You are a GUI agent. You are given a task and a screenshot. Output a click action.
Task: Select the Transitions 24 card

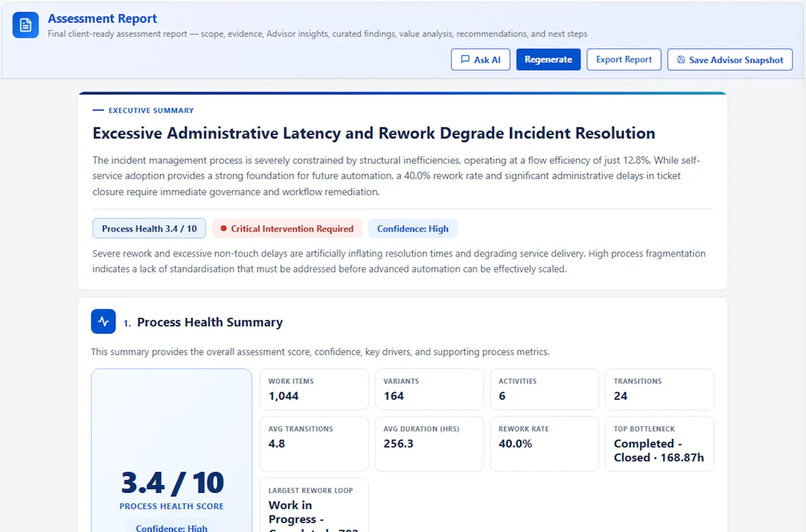click(660, 389)
